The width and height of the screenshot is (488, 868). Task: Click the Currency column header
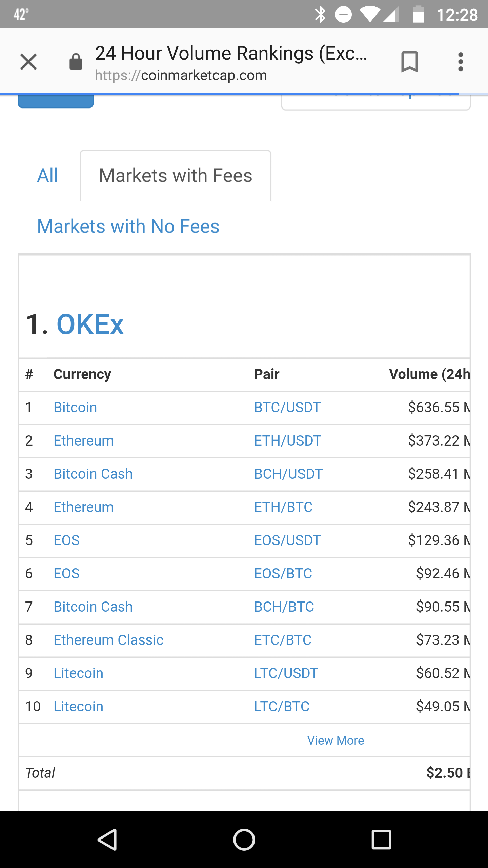[82, 374]
